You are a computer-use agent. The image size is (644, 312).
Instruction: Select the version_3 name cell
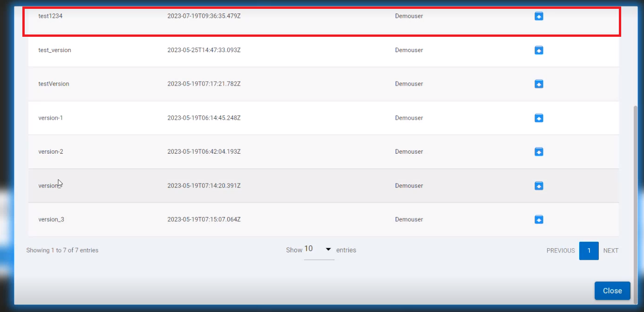pos(51,219)
